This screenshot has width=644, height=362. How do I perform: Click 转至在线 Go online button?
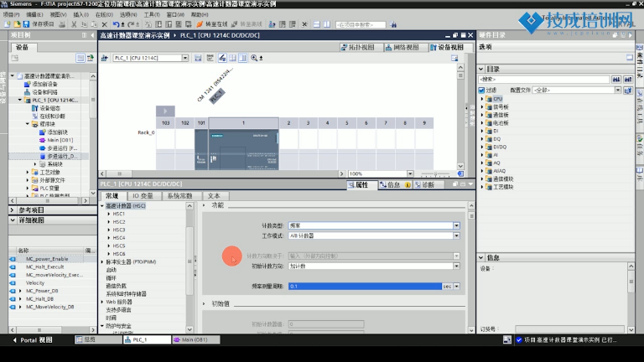[211, 24]
